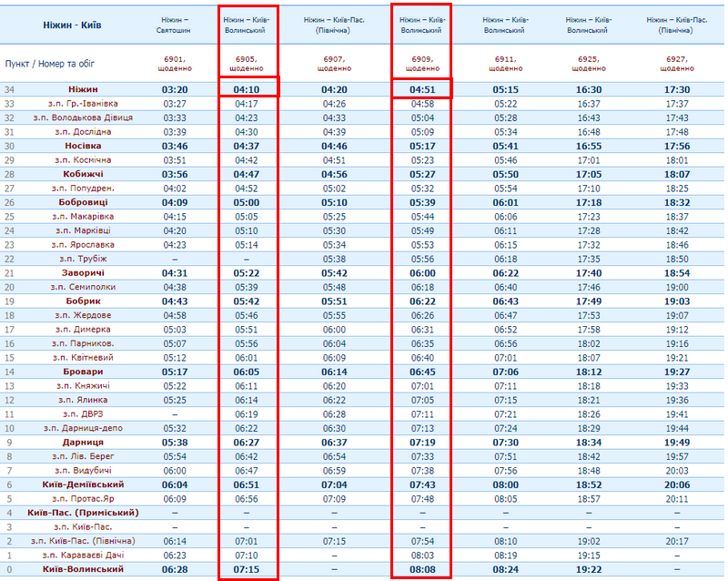Image resolution: width=728 pixels, height=581 pixels.
Task: Click Київ-Волинський station in last row
Action: (x=83, y=569)
